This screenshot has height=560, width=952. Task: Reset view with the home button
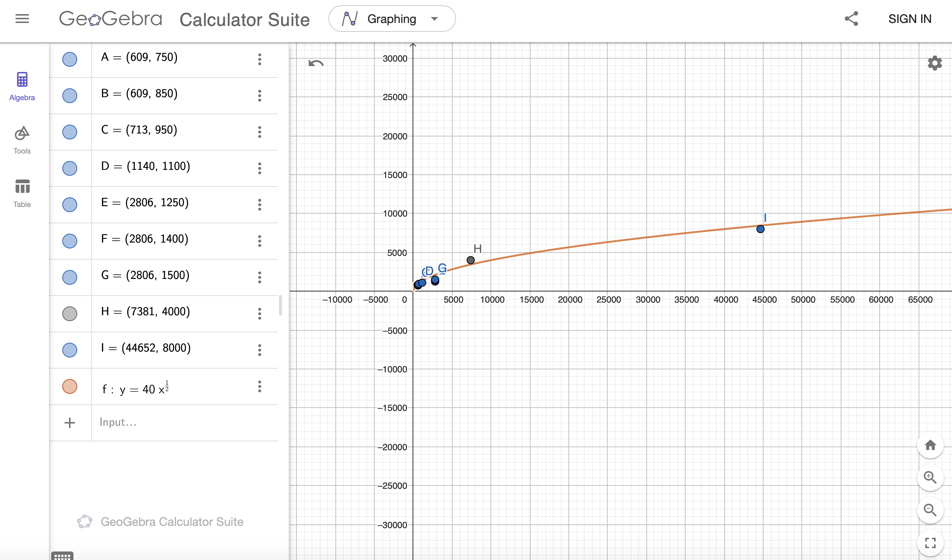(930, 445)
